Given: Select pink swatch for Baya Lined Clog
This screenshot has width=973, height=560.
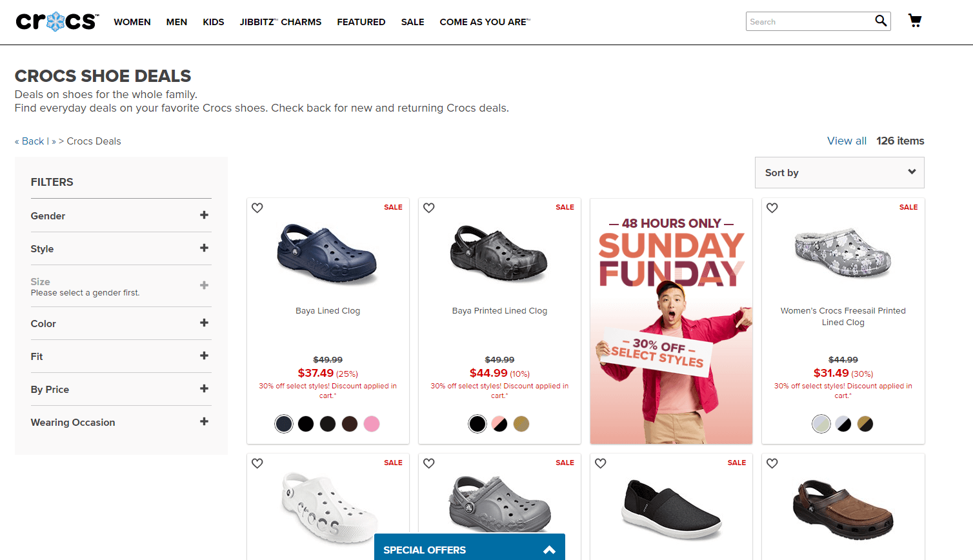Looking at the screenshot, I should click(x=372, y=424).
